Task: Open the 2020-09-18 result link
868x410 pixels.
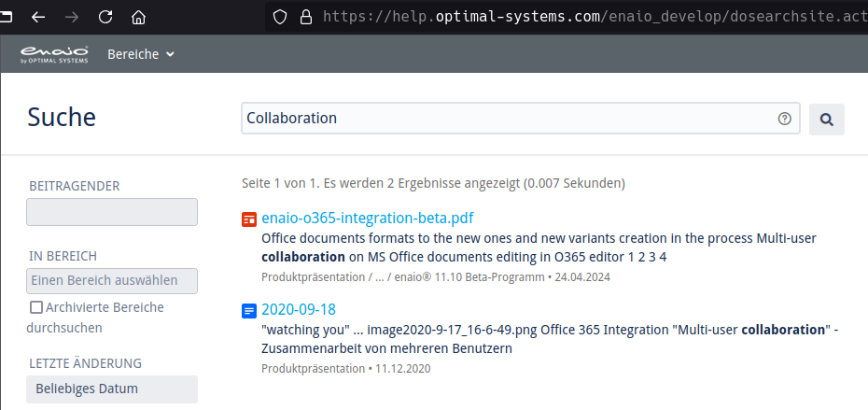Action: (x=299, y=309)
